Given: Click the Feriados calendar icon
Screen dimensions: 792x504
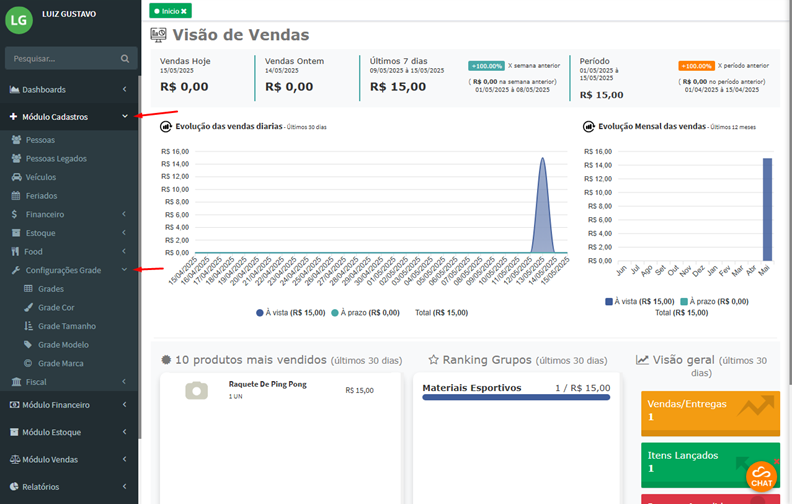Looking at the screenshot, I should [x=17, y=196].
